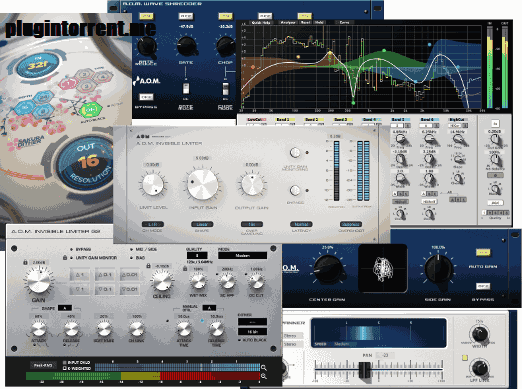
Task: Click the ATTACK knob in Limiter G2
Action: click(x=39, y=329)
